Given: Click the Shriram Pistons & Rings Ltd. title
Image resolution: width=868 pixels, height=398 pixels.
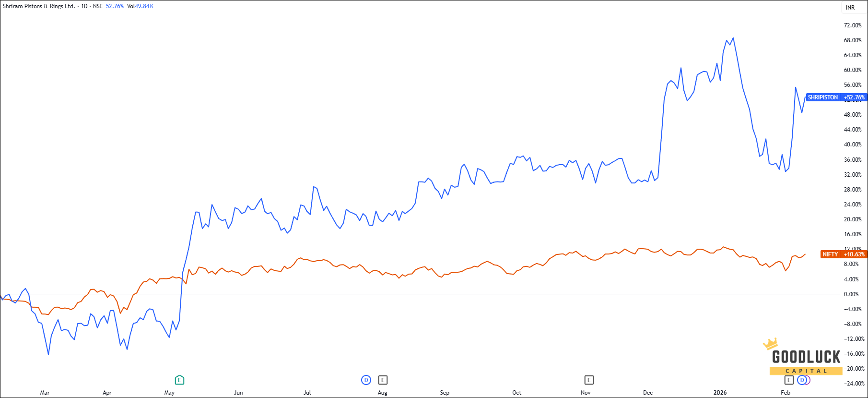Looking at the screenshot, I should point(39,6).
